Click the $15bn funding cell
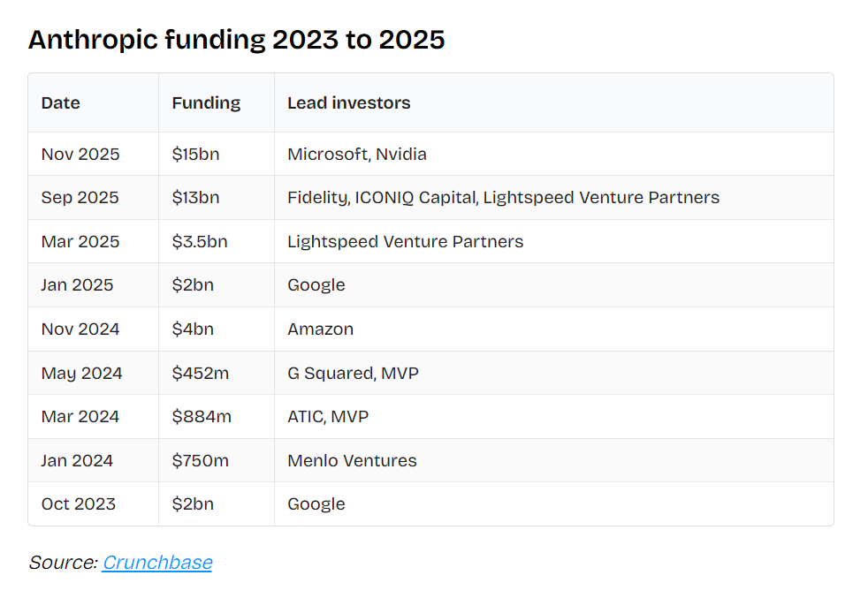Image resolution: width=868 pixels, height=598 pixels. click(195, 154)
